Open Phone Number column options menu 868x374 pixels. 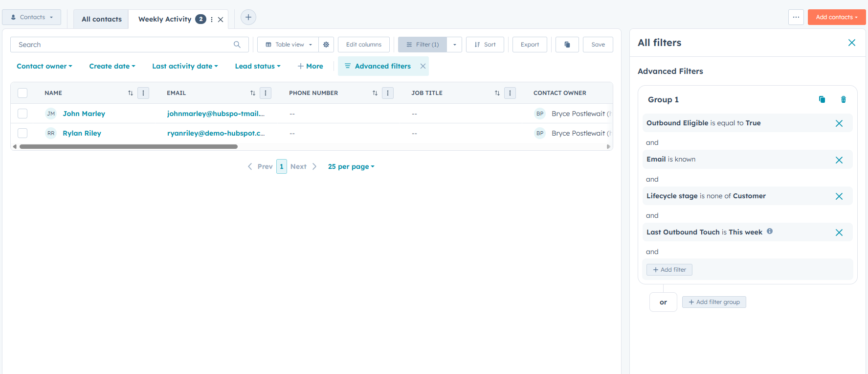[388, 93]
